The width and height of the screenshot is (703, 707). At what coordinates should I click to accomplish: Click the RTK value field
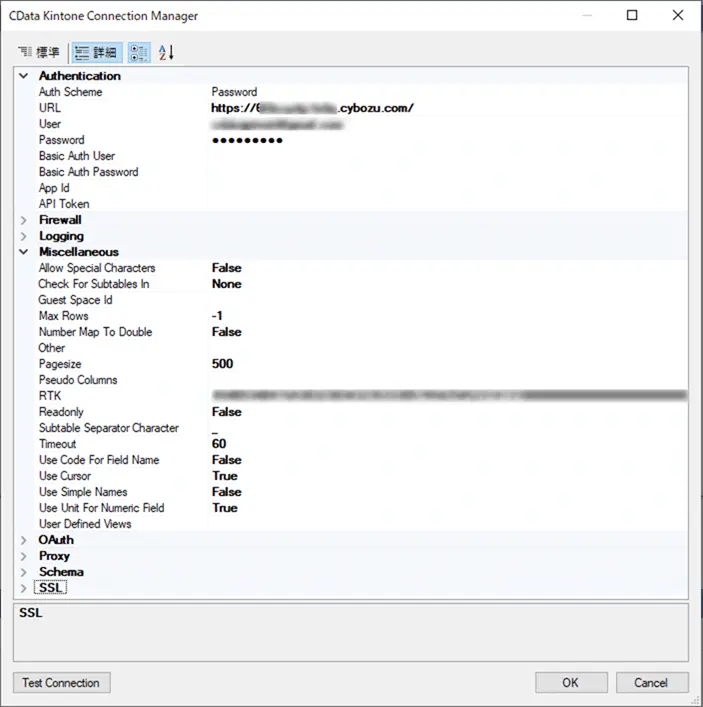[449, 396]
